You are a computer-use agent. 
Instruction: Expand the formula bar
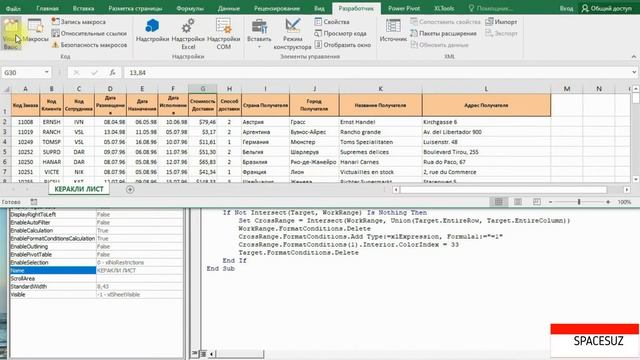634,72
